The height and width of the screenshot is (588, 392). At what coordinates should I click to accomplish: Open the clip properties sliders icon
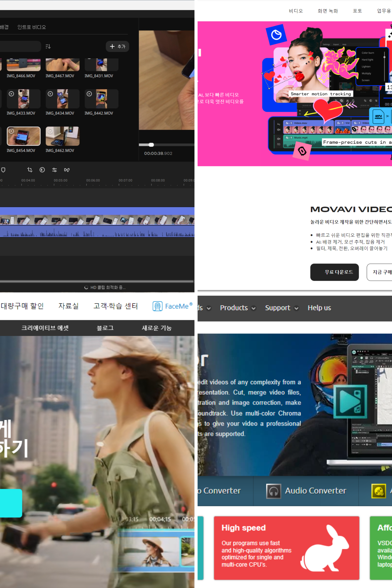(54, 170)
